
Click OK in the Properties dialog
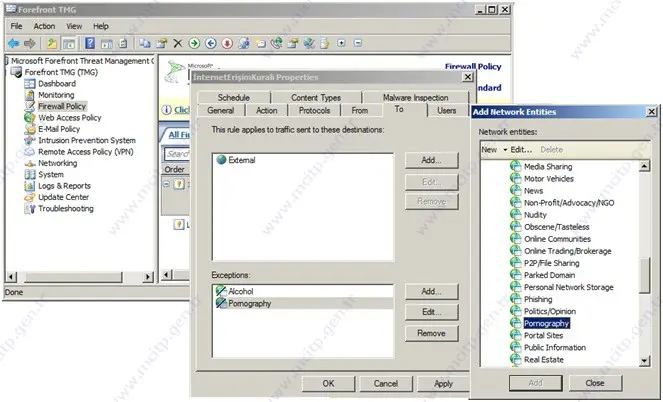click(x=328, y=384)
